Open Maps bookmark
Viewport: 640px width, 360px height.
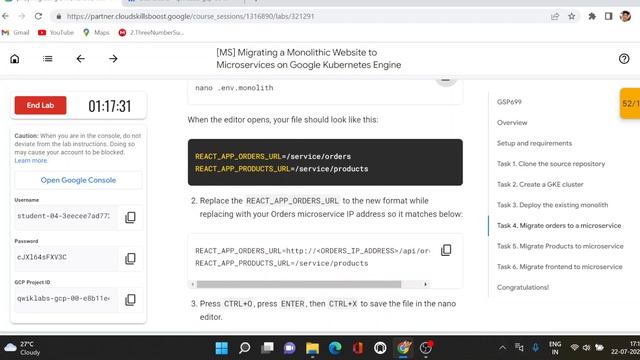click(x=96, y=33)
